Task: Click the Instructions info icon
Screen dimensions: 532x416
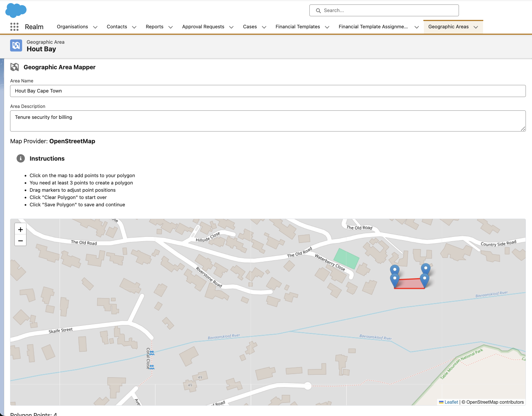Action: click(20, 158)
